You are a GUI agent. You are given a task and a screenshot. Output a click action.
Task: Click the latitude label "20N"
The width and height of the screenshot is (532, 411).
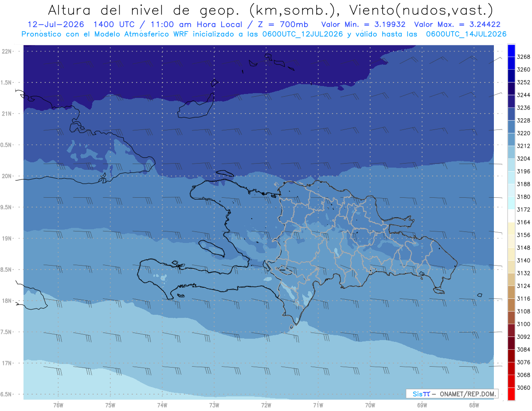click(x=7, y=176)
